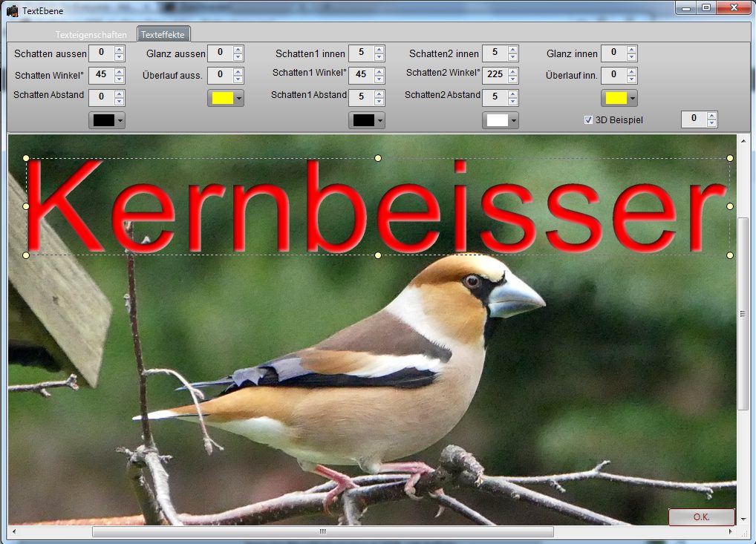Click the TextEbene app icon in title bar
Screen dimensions: 756x544
point(12,10)
